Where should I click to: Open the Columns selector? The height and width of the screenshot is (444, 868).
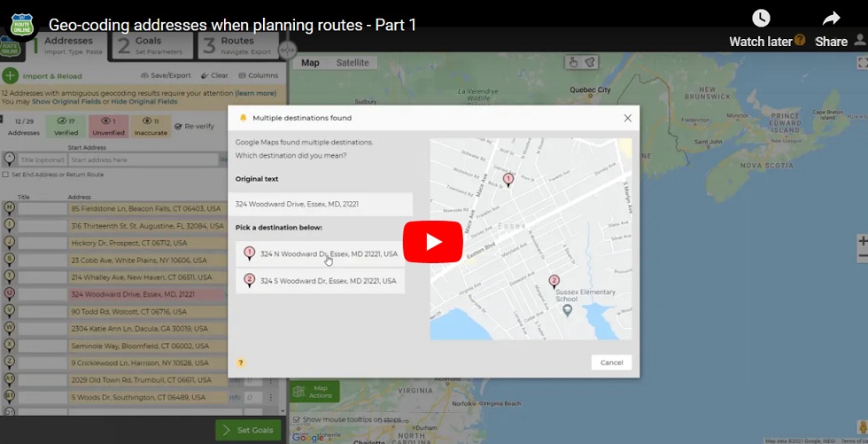(259, 76)
